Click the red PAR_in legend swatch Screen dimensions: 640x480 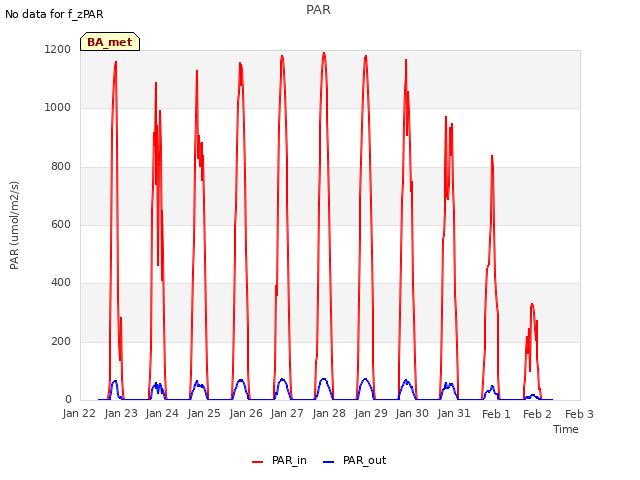258,462
